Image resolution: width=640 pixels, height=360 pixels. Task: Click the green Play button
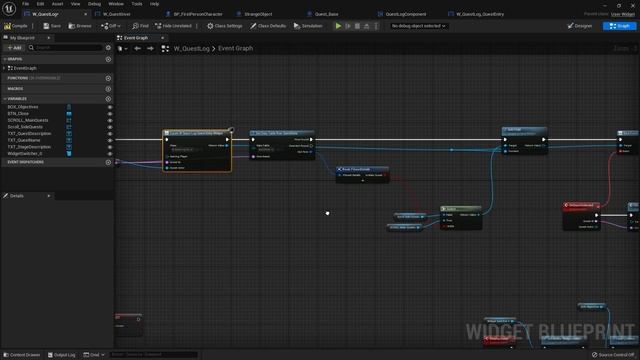pyautogui.click(x=338, y=26)
